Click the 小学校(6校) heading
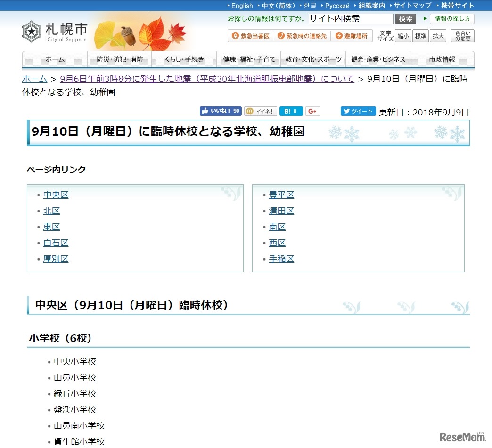The width and height of the screenshot is (492, 448). (x=60, y=338)
